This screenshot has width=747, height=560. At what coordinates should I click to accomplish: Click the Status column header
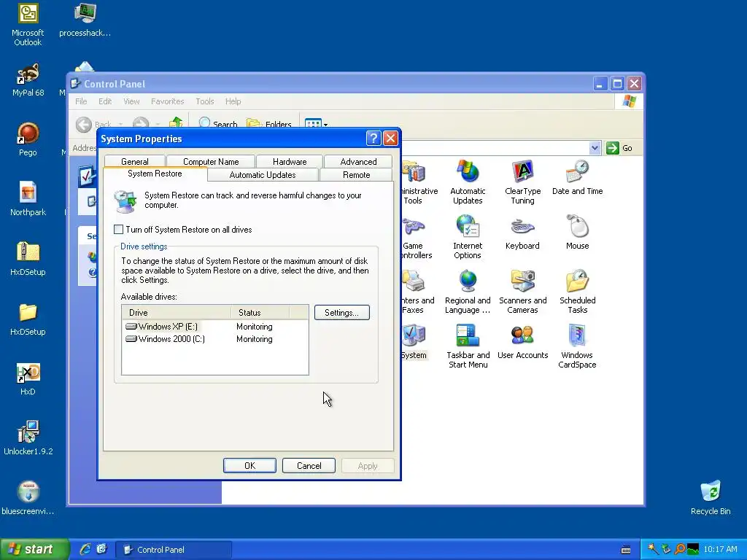[260, 312]
